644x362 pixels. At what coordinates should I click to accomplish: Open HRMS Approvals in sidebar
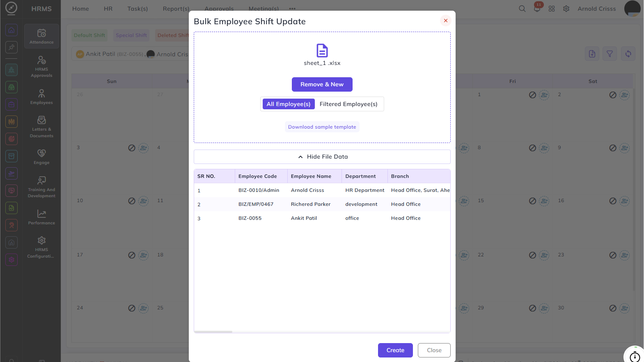(41, 67)
